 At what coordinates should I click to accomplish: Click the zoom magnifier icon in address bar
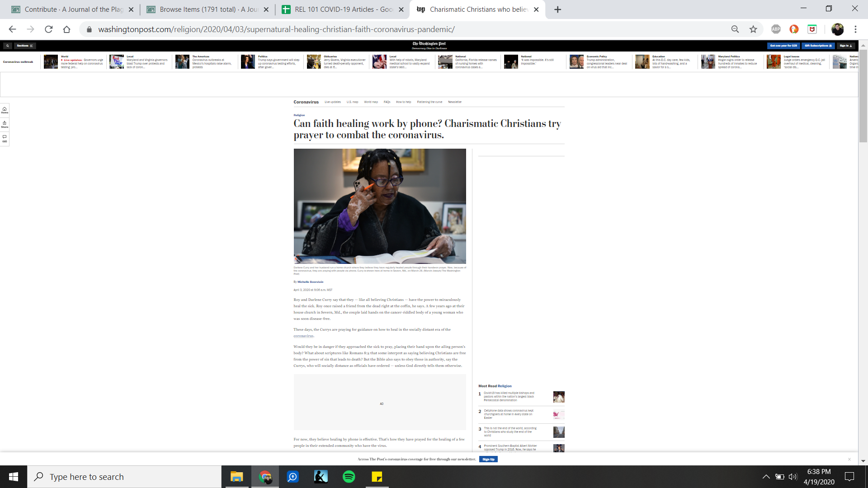[735, 29]
